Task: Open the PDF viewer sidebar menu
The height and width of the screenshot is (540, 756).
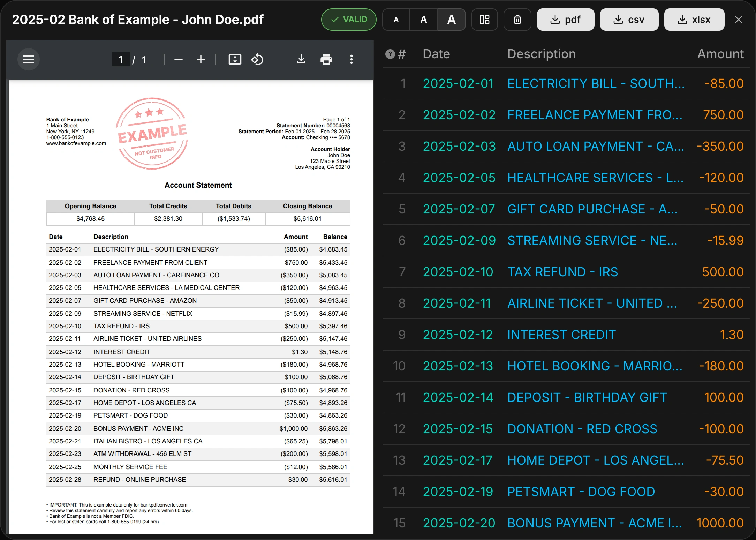Action: (29, 59)
